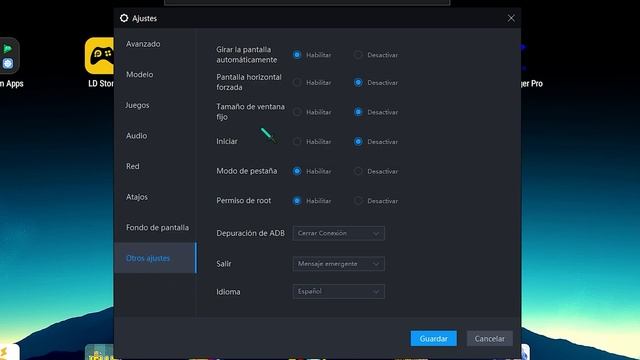Enable Girar la pantalla automáticamente

tap(297, 55)
